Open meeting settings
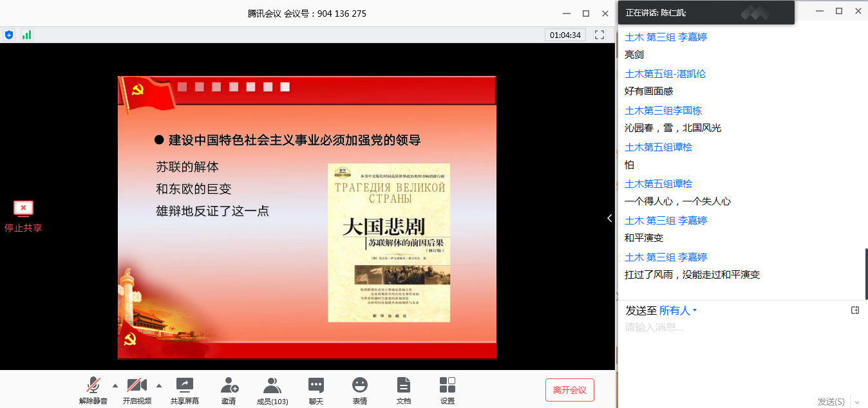This screenshot has width=868, height=408. click(448, 390)
